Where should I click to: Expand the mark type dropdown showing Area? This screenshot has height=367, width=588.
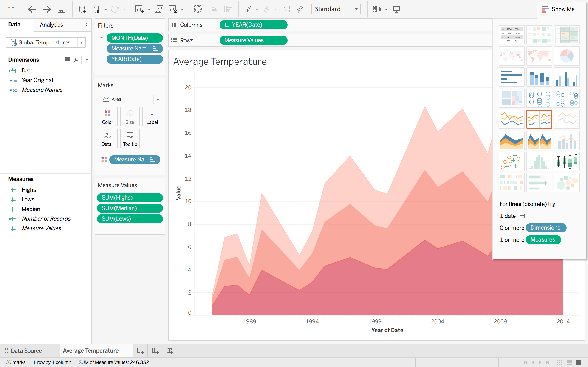(x=158, y=99)
